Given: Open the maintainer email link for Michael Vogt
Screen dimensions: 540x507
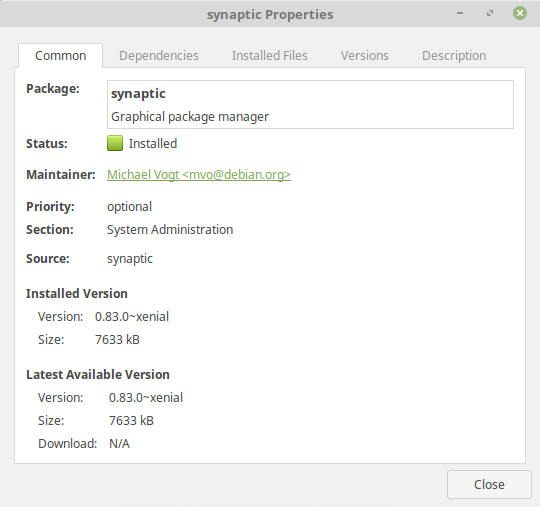Looking at the screenshot, I should click(199, 175).
